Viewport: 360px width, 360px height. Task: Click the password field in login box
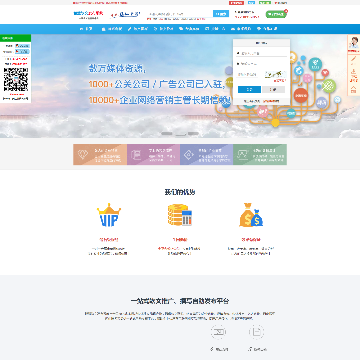click(x=261, y=63)
